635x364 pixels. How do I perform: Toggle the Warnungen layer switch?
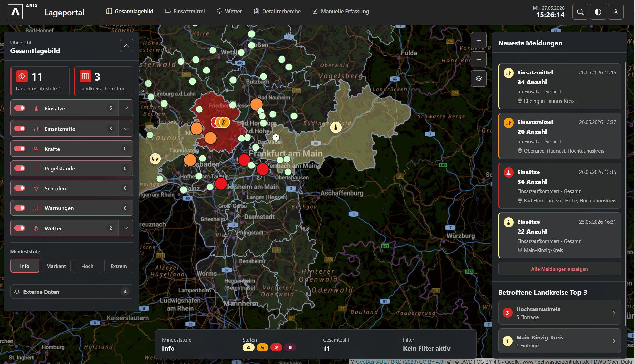20,208
